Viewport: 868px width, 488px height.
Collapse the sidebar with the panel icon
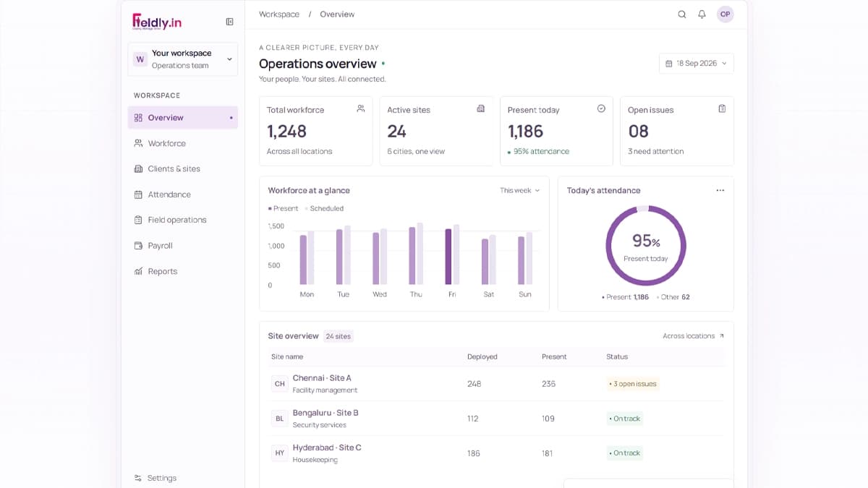tap(230, 22)
